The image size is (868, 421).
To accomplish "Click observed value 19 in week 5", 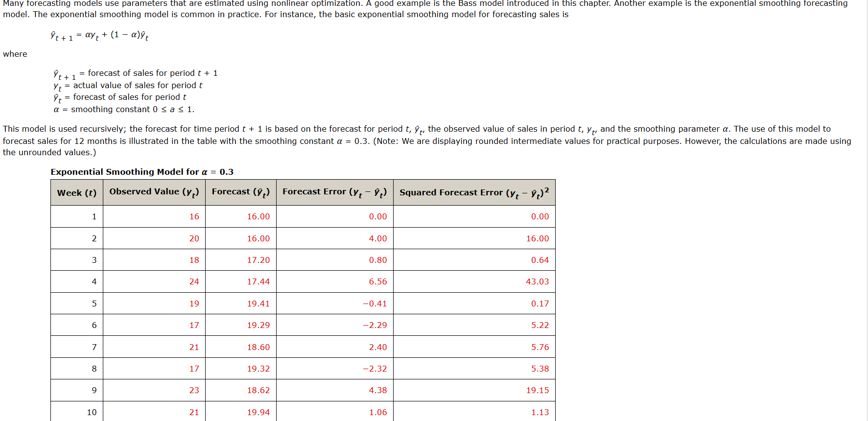I will 194,304.
